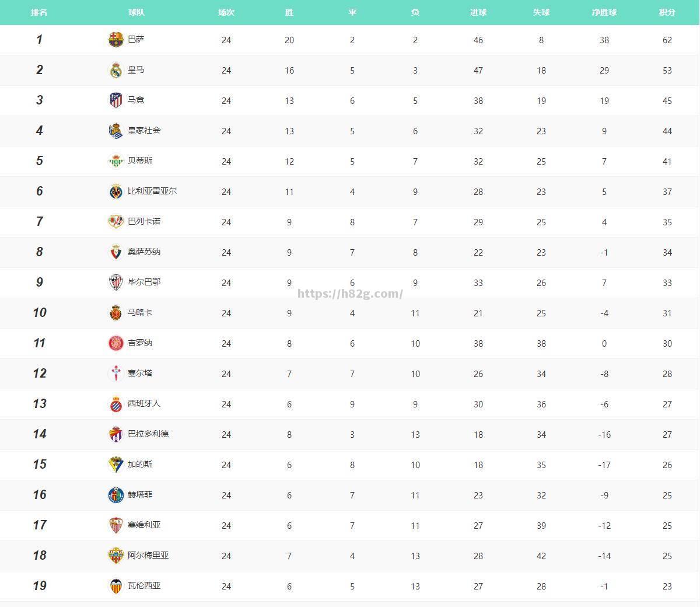Click the Cádiz yellow crest icon

pos(116,465)
